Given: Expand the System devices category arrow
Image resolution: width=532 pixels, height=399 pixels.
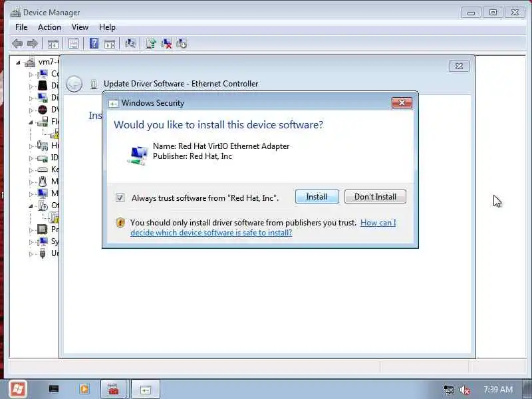Looking at the screenshot, I should coord(31,242).
